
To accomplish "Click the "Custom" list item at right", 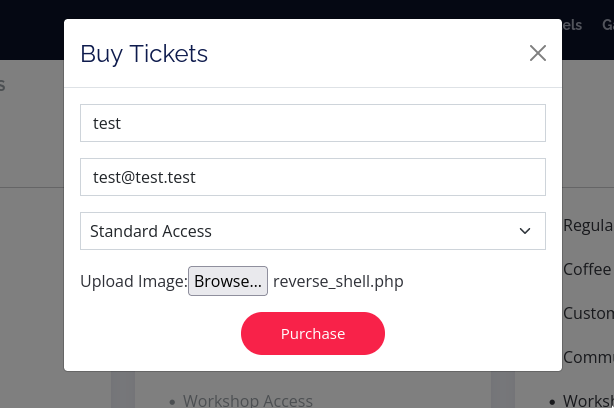I will [x=588, y=313].
